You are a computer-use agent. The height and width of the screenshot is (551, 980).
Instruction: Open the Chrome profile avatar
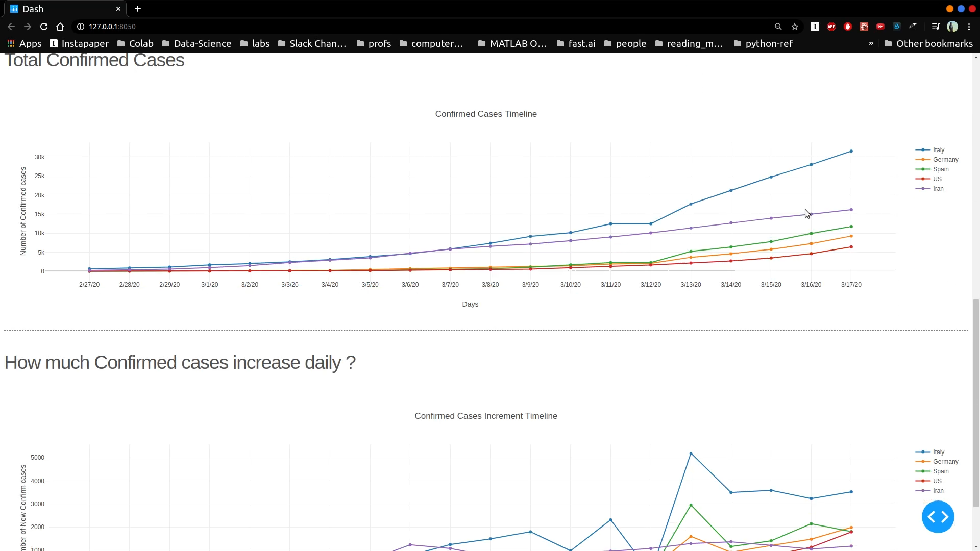[x=953, y=27]
